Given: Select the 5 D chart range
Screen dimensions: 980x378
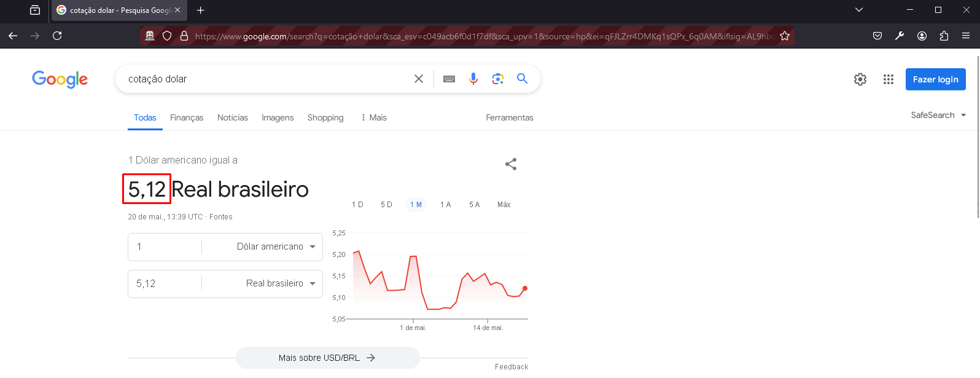Looking at the screenshot, I should (386, 205).
